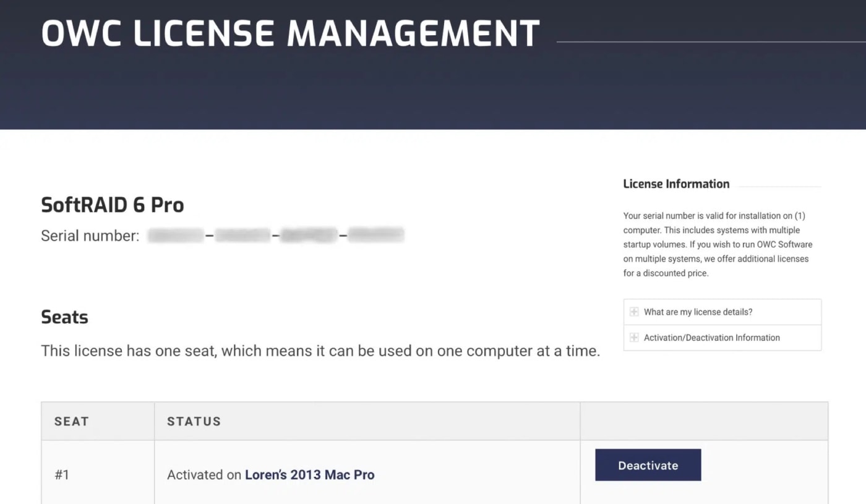Viewport: 866px width, 504px height.
Task: Click the last blurred serial number segment
Action: [376, 235]
